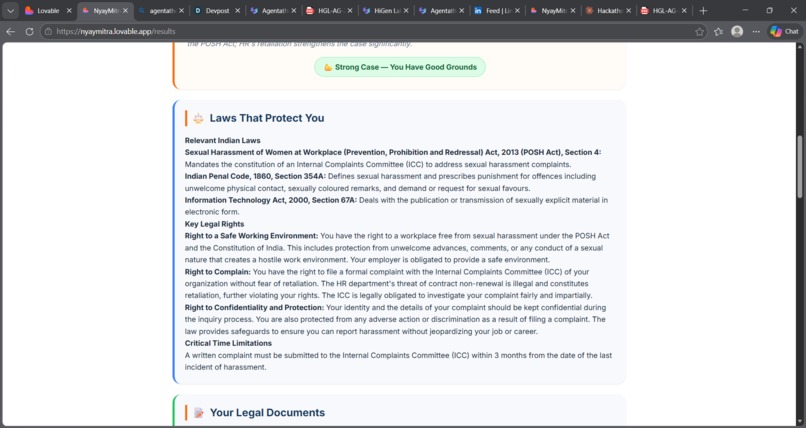Minimize the browser window
This screenshot has height=428, width=806.
click(745, 10)
